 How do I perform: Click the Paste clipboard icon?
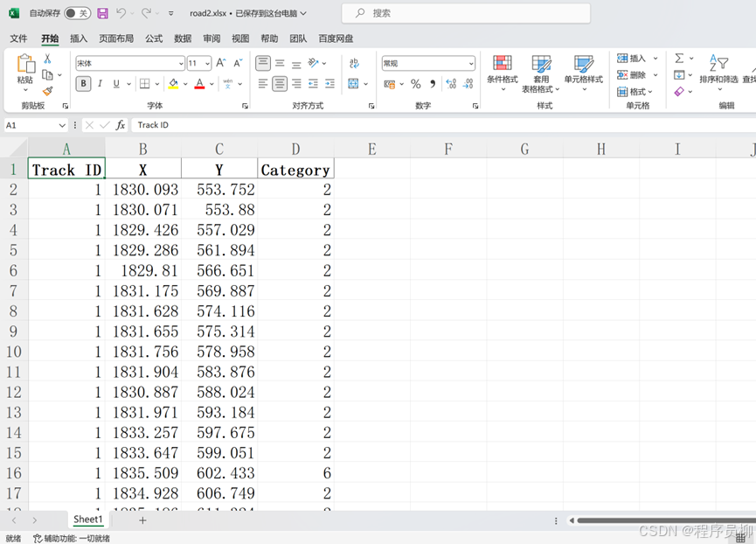coord(25,64)
